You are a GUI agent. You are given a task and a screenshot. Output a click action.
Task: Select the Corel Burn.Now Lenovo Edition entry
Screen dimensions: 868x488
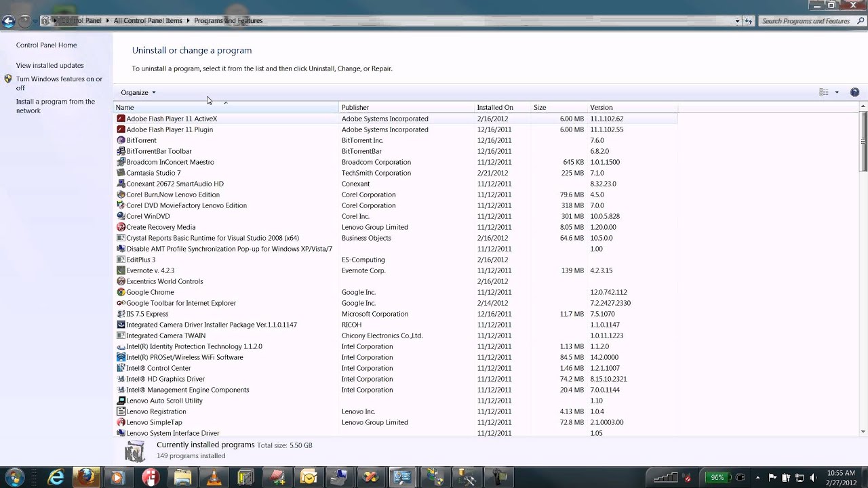pyautogui.click(x=395, y=195)
